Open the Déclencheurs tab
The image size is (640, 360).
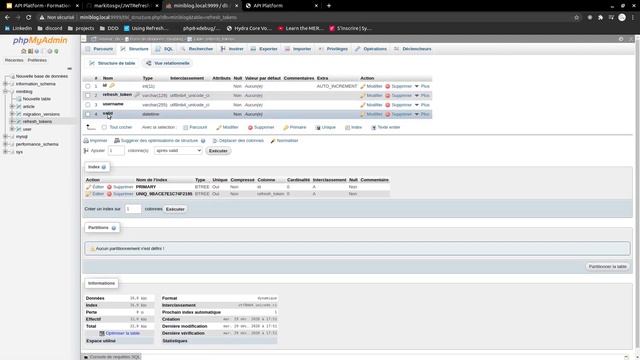(413, 49)
